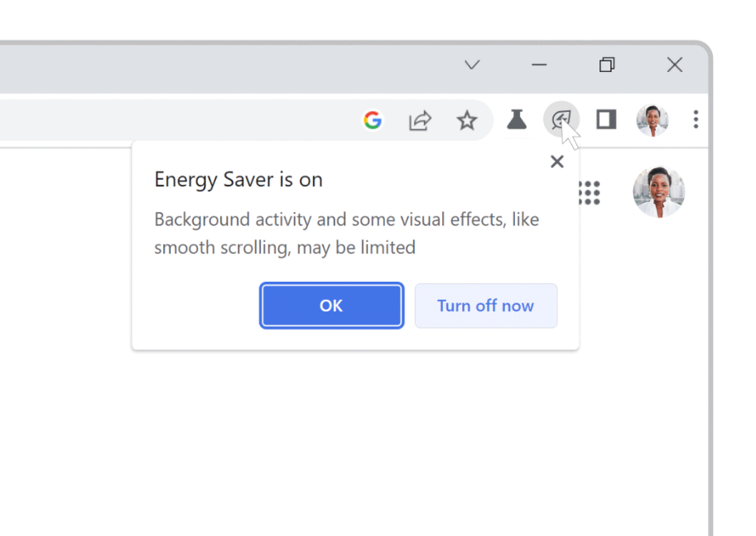Click the "Energy Saver is on" heading
This screenshot has width=756, height=536.
click(238, 180)
